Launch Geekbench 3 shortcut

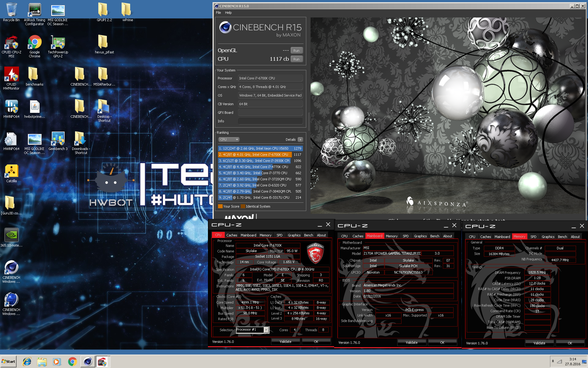(x=58, y=141)
